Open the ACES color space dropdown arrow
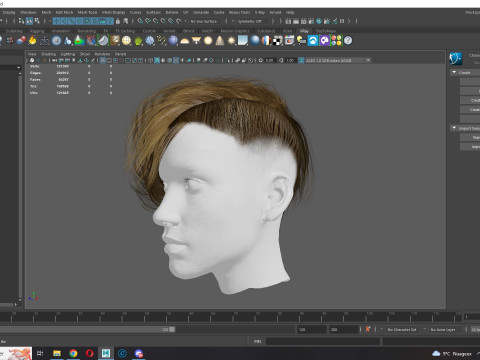Viewport: 480px width, 360px height. coord(368,60)
